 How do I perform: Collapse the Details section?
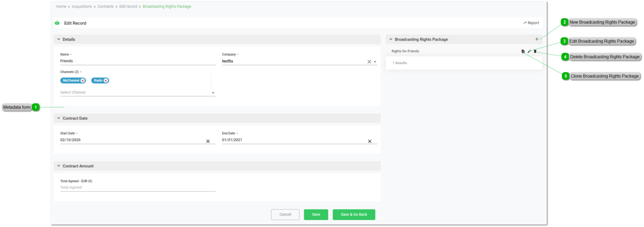click(x=59, y=40)
